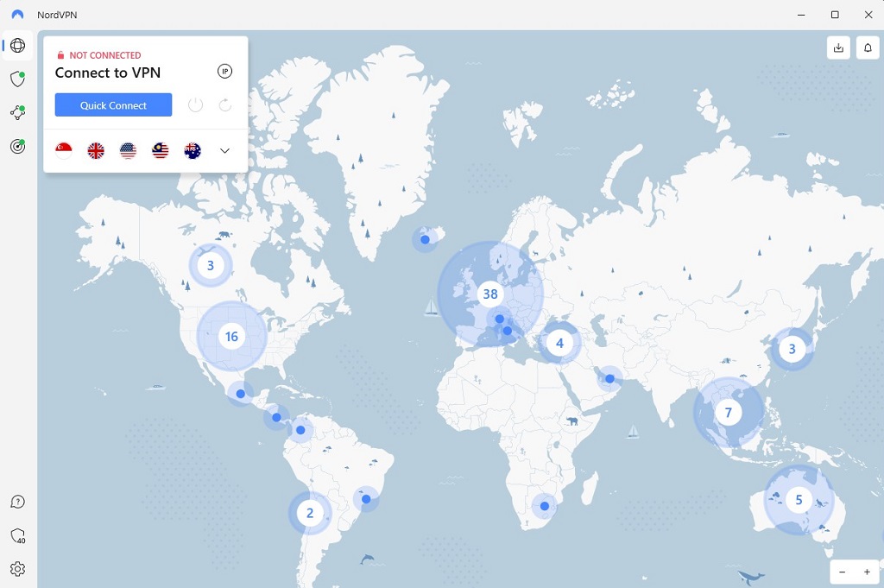This screenshot has height=588, width=884.
Task: Click the 'NOT CONNECTED' status label
Action: pyautogui.click(x=104, y=55)
